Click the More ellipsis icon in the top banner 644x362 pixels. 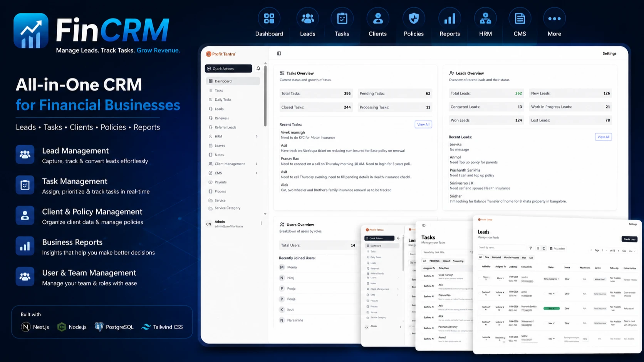(x=554, y=18)
